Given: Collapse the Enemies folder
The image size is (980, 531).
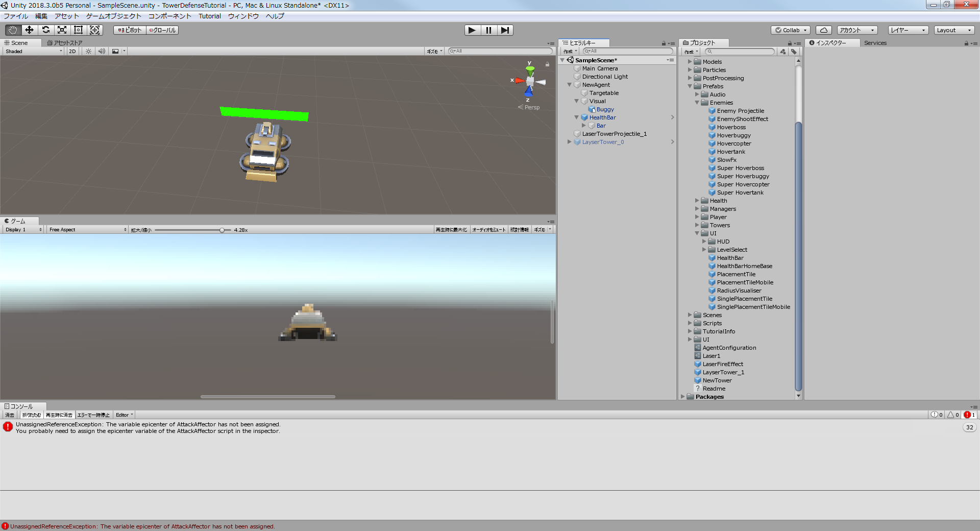Looking at the screenshot, I should tap(697, 103).
